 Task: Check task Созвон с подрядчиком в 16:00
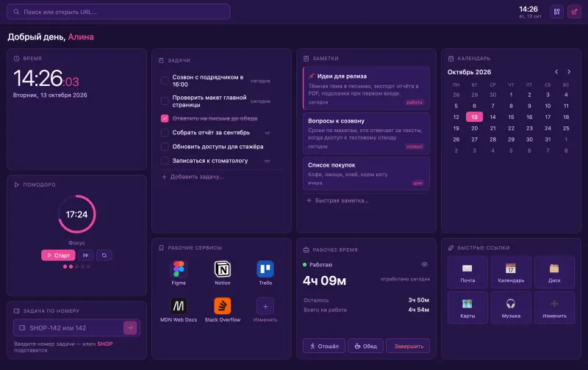click(x=164, y=81)
